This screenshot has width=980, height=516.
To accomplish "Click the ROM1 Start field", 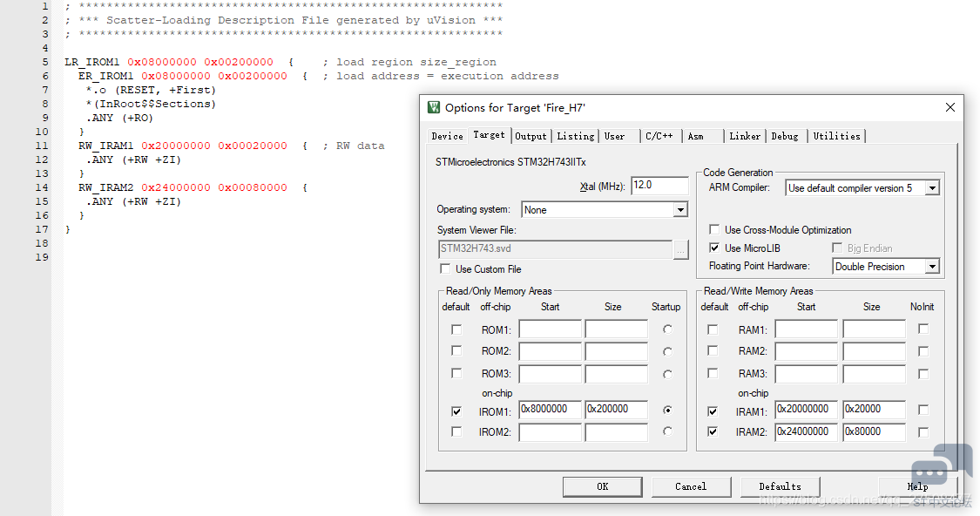I will [x=550, y=329].
